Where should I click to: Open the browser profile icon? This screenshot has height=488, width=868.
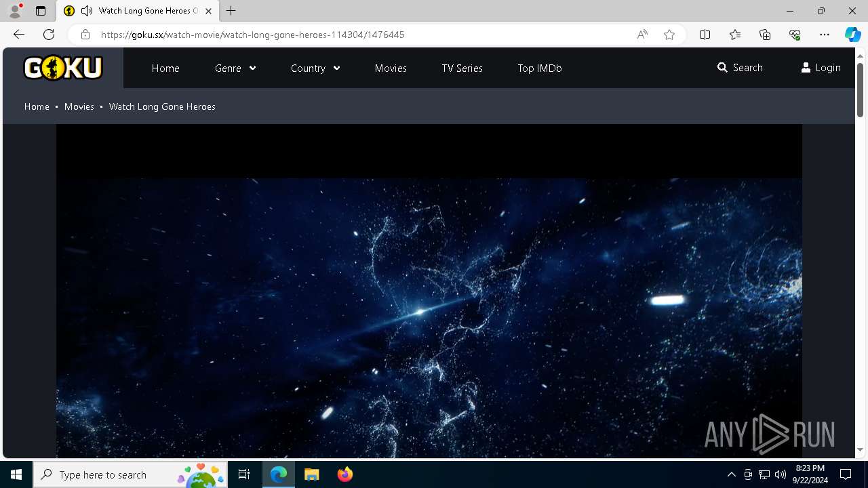click(x=15, y=11)
